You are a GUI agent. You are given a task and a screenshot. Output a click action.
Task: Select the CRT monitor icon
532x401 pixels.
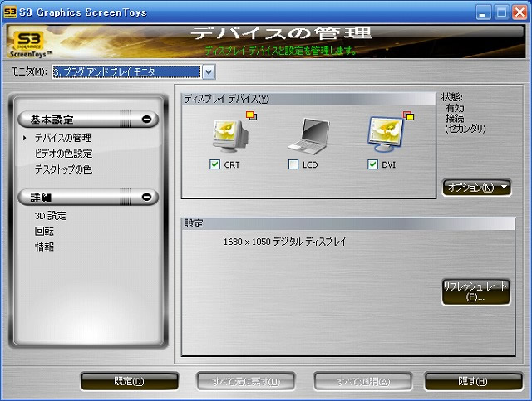point(230,136)
